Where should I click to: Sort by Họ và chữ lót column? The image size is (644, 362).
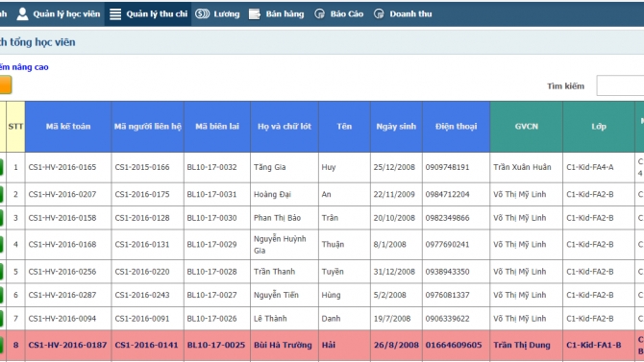coord(285,127)
